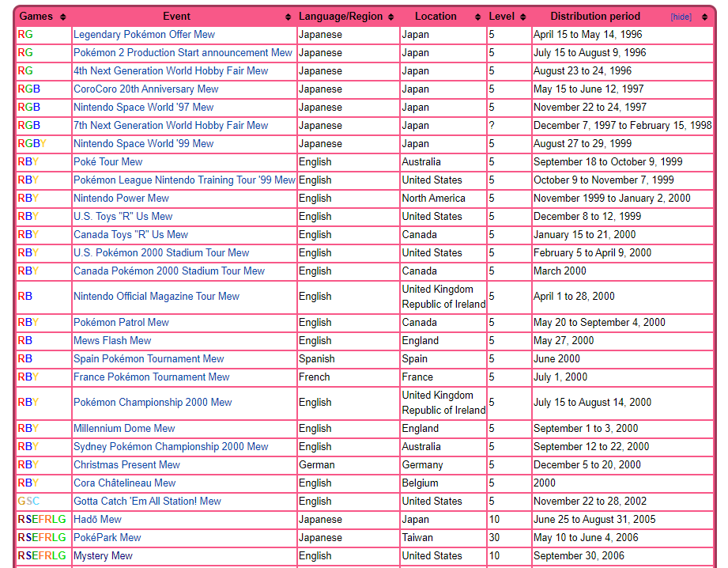The image size is (728, 568).
Task: Click the PokéPark Mew link
Action: (108, 537)
